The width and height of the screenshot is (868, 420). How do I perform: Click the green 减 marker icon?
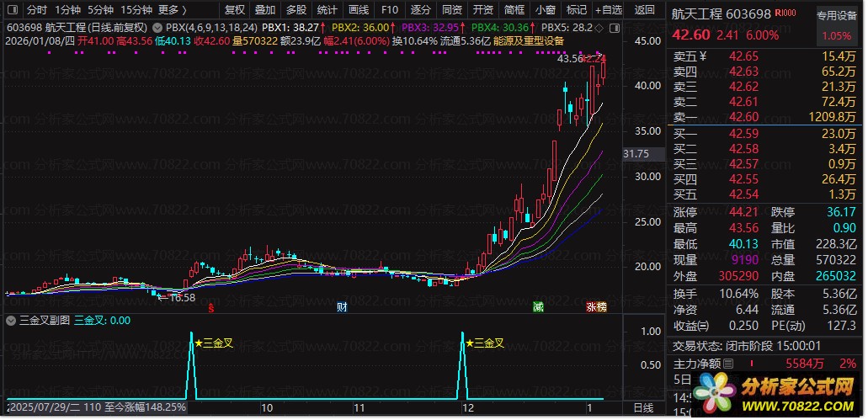(x=538, y=307)
